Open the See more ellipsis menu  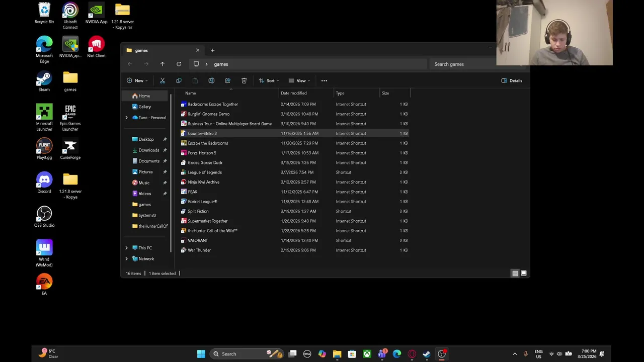click(324, 80)
